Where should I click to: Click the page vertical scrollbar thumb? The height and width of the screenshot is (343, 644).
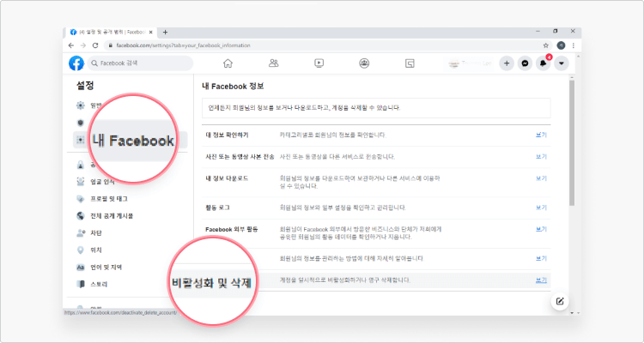572,142
